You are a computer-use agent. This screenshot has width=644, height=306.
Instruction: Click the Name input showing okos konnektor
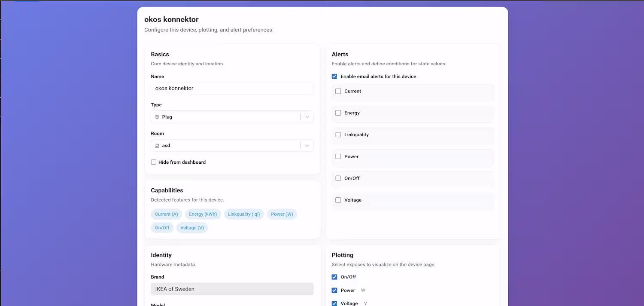pyautogui.click(x=232, y=88)
